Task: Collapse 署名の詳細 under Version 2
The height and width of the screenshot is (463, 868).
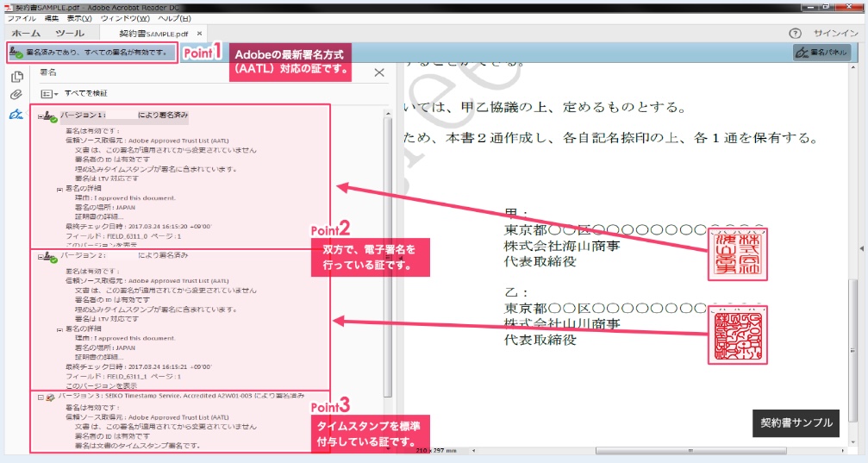Action: click(x=59, y=330)
